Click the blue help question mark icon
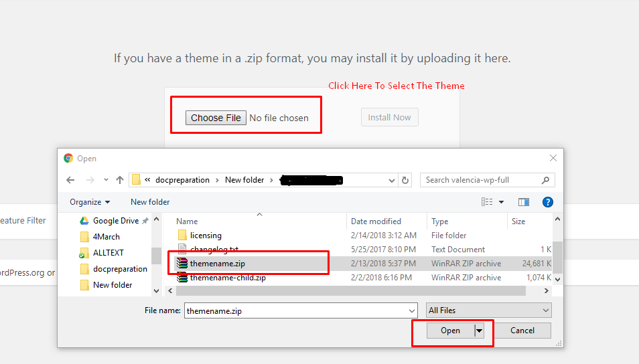This screenshot has height=364, width=639. (547, 202)
